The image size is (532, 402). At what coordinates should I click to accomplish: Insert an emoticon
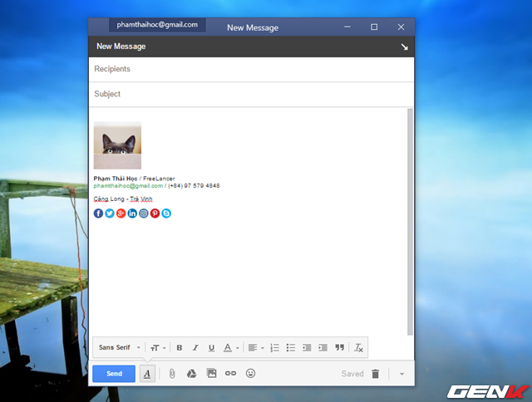pos(250,373)
